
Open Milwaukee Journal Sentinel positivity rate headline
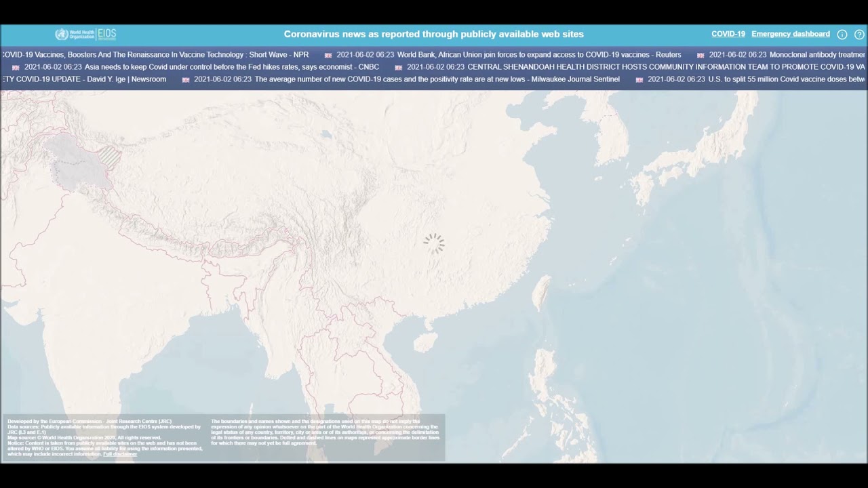click(x=437, y=79)
